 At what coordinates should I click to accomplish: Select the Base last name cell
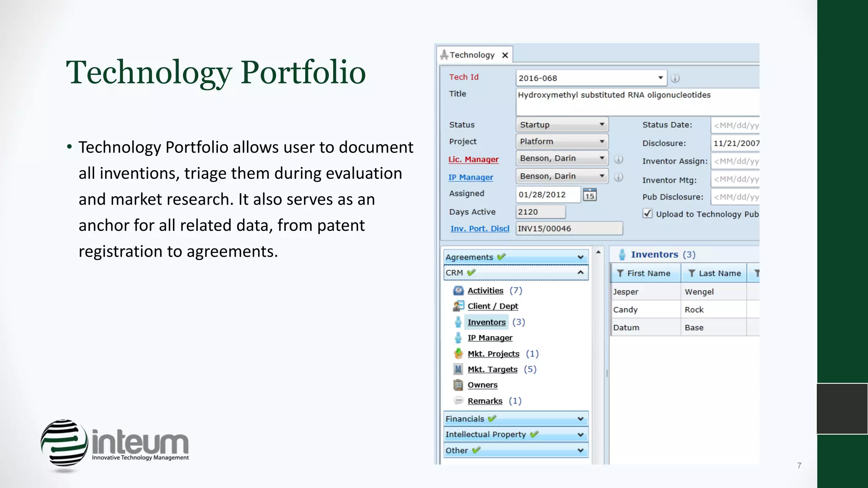point(714,327)
